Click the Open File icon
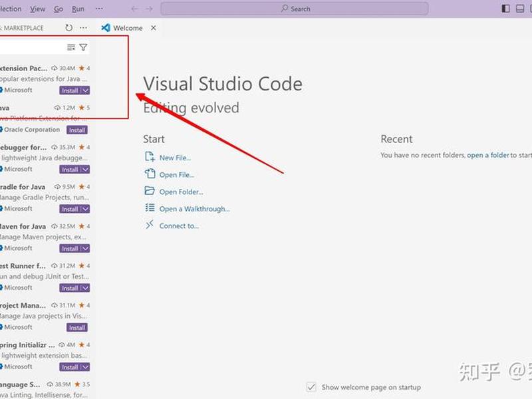This screenshot has width=532, height=399. pyautogui.click(x=150, y=174)
